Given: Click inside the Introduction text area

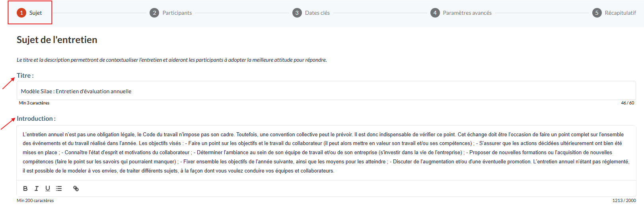Looking at the screenshot, I should click(x=326, y=153).
